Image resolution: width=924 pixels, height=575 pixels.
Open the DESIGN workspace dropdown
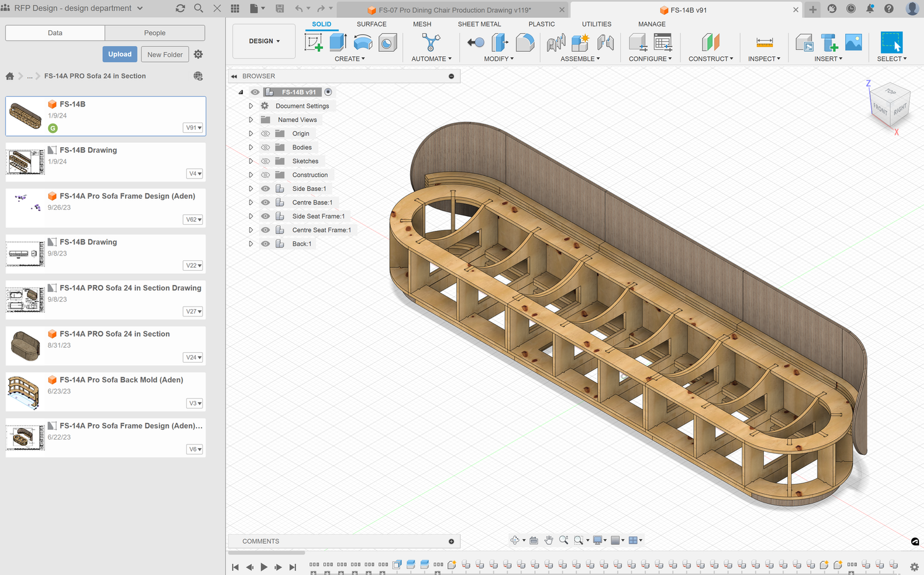pyautogui.click(x=264, y=41)
